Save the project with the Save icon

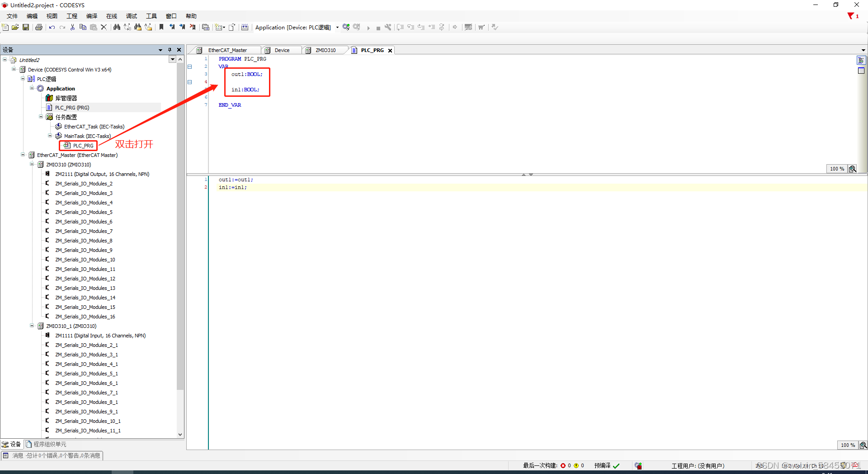point(26,27)
